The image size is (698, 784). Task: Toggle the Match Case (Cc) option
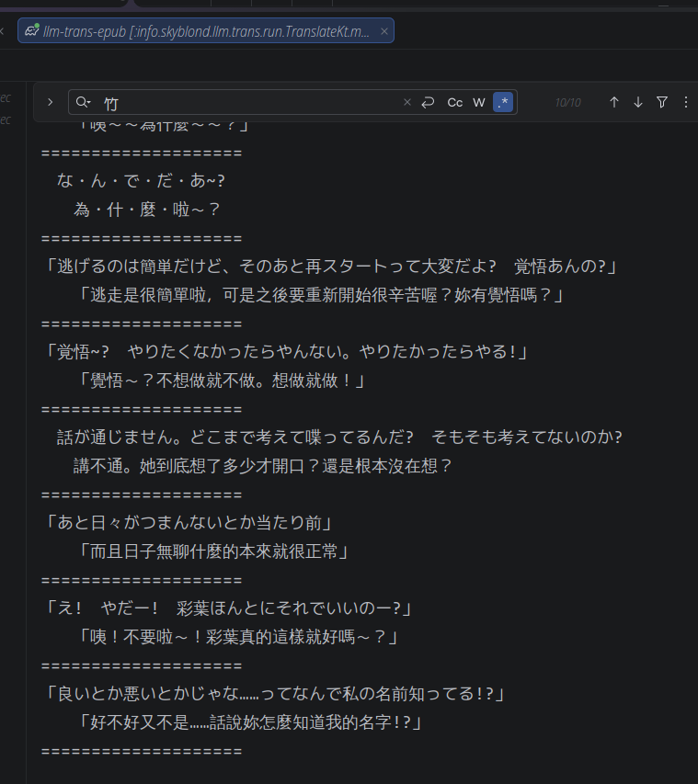pyautogui.click(x=455, y=103)
